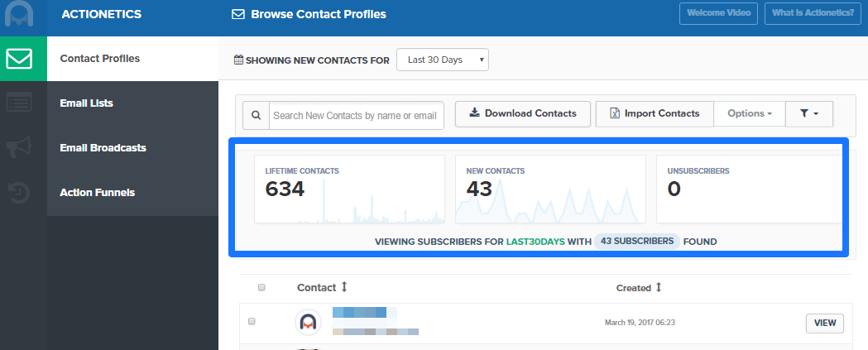
Task: Click the first contact's avatar
Action: pos(309,322)
